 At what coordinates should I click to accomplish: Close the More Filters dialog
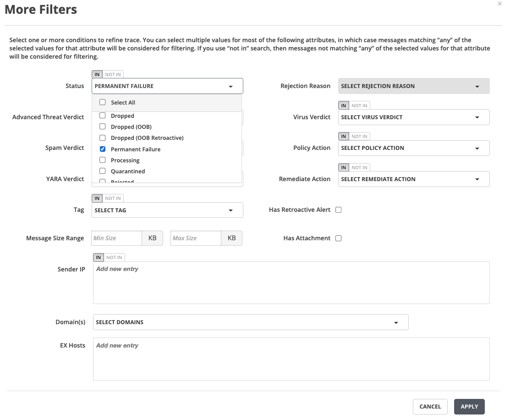(x=499, y=4)
